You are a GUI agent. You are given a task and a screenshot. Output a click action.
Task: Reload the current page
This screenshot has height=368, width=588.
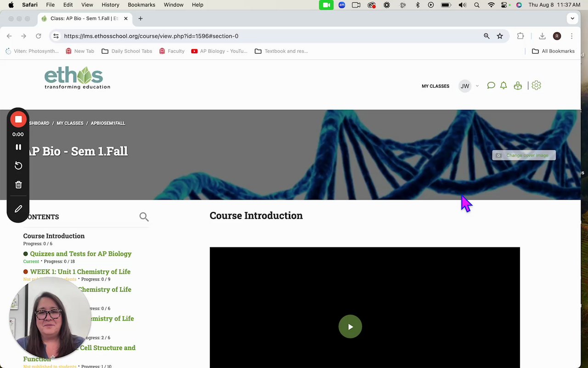[39, 36]
